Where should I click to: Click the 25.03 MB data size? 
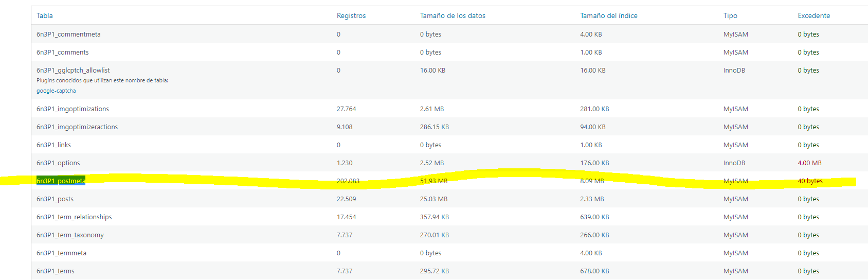point(433,199)
